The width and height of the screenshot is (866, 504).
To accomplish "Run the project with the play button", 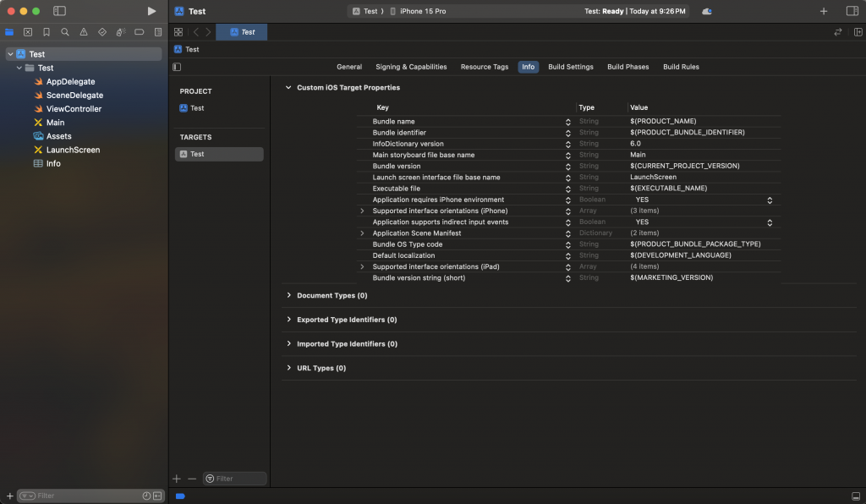I will click(x=151, y=11).
